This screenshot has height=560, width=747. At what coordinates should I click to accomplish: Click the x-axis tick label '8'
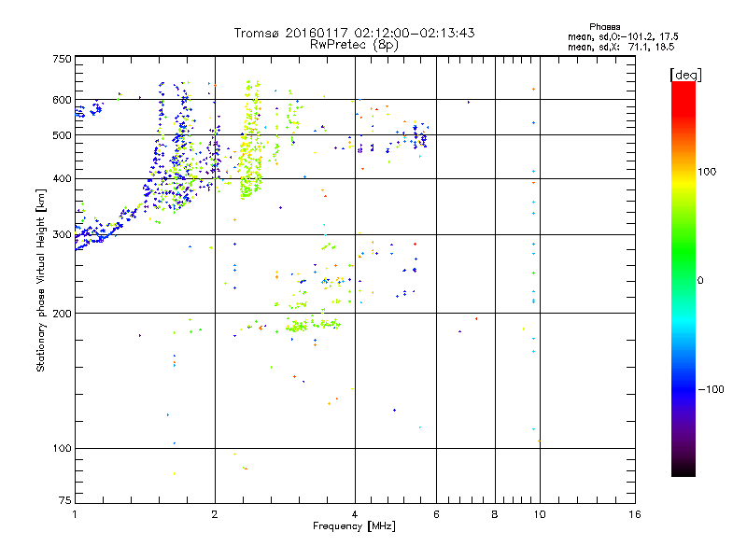point(495,514)
